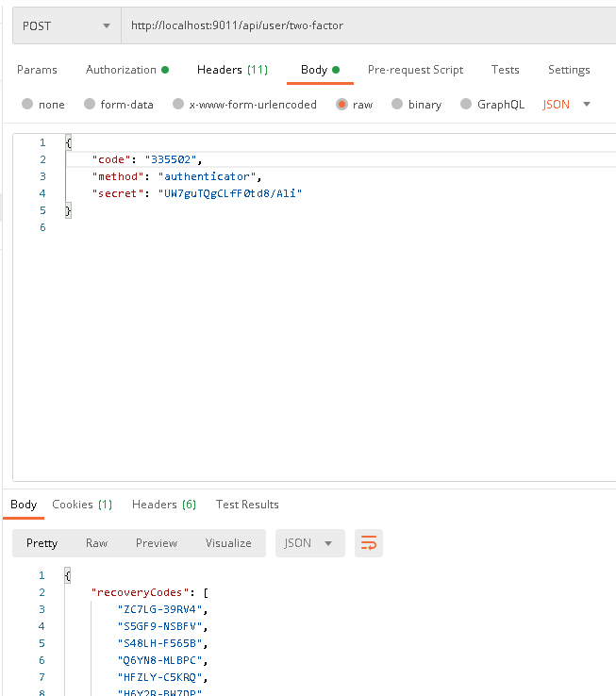616x696 pixels.
Task: Go to the Tests tab
Action: (505, 70)
